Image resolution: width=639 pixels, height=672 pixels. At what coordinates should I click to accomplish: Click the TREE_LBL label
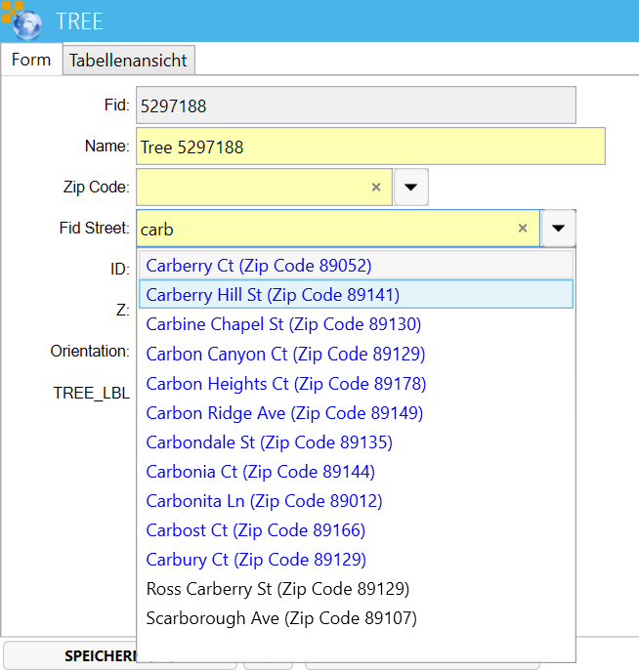tap(91, 393)
